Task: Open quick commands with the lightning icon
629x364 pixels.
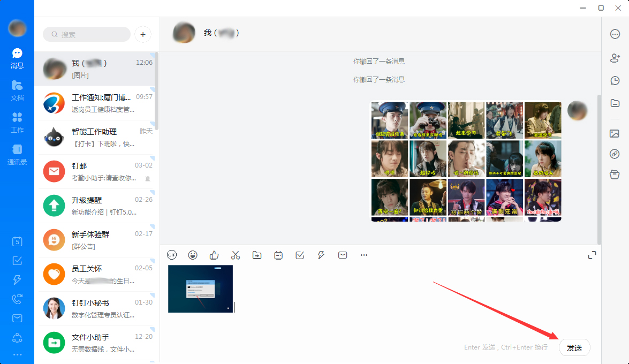Action: (321, 255)
